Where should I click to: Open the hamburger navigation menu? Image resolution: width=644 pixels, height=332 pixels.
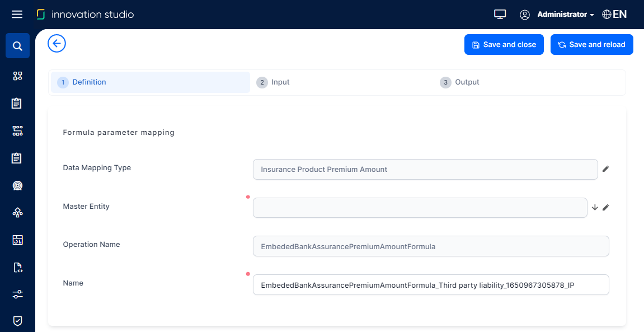point(17,15)
